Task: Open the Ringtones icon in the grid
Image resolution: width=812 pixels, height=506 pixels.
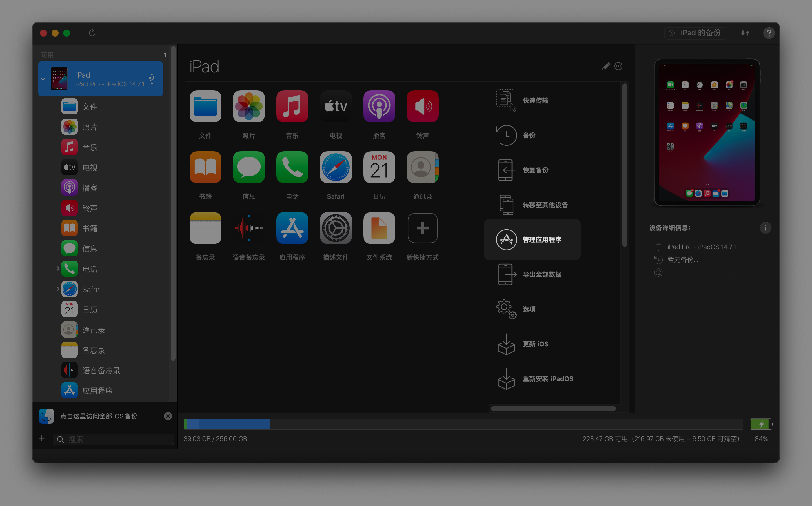Action: coord(422,106)
